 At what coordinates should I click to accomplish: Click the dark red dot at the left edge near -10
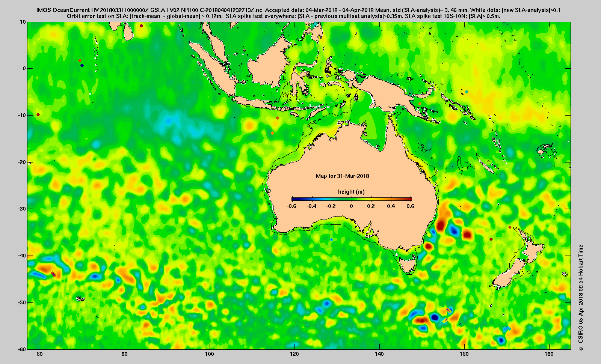tap(38, 114)
